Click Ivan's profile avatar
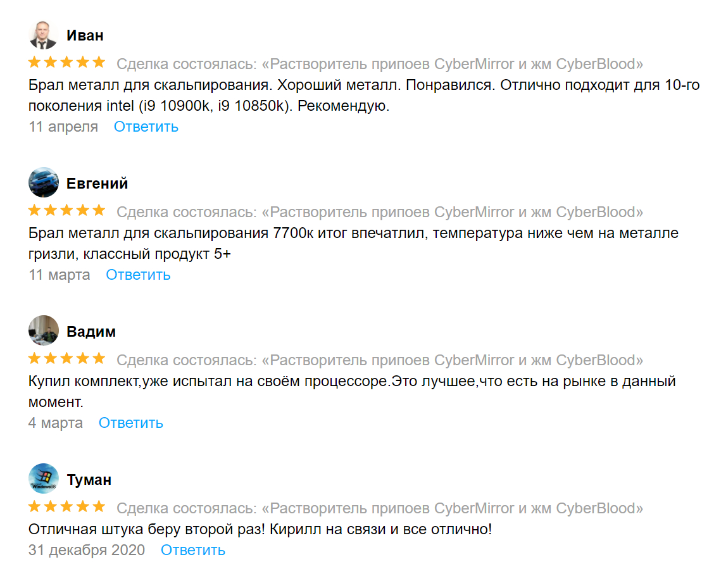This screenshot has width=721, height=588. pyautogui.click(x=43, y=35)
